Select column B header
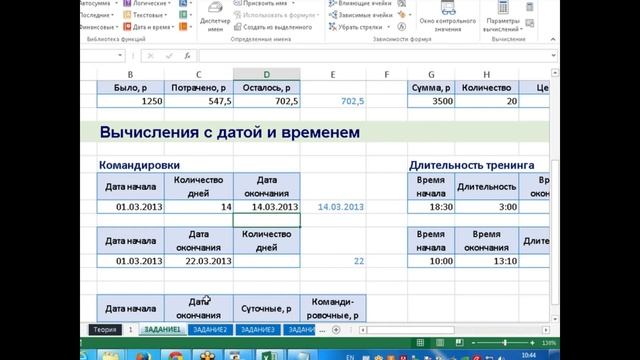Image resolution: width=640 pixels, height=360 pixels. (130, 75)
